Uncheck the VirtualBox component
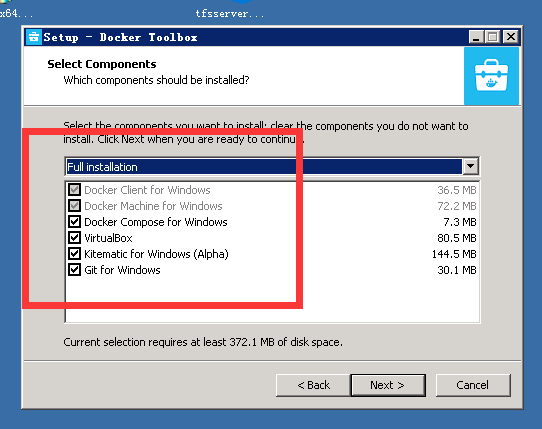 74,238
